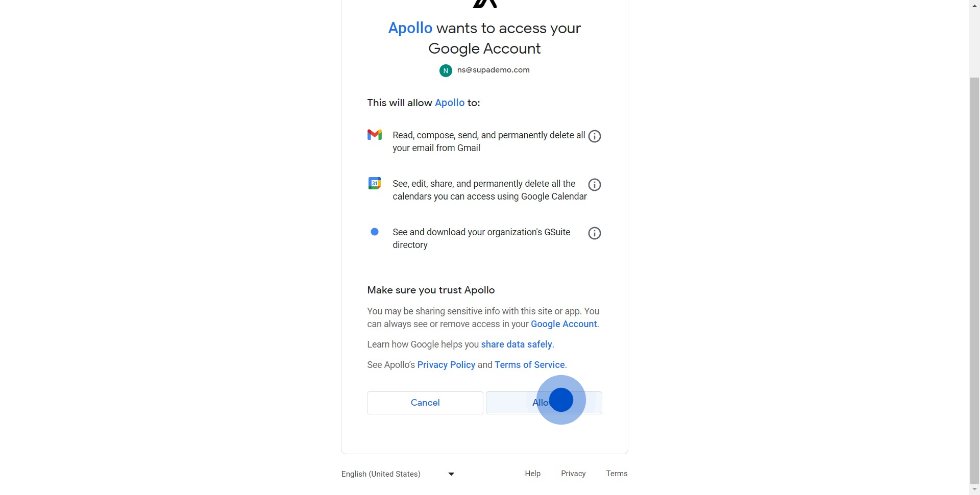The width and height of the screenshot is (980, 495).
Task: Open the Help footer link
Action: tap(532, 474)
